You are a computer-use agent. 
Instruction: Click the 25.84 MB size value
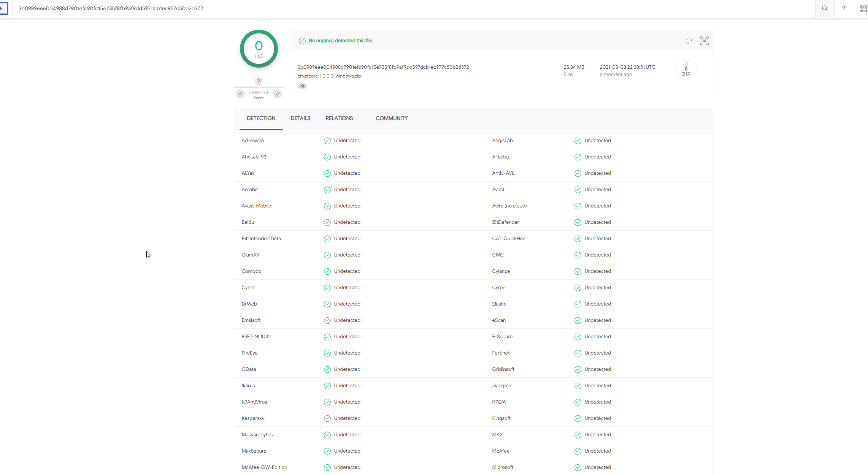click(574, 67)
